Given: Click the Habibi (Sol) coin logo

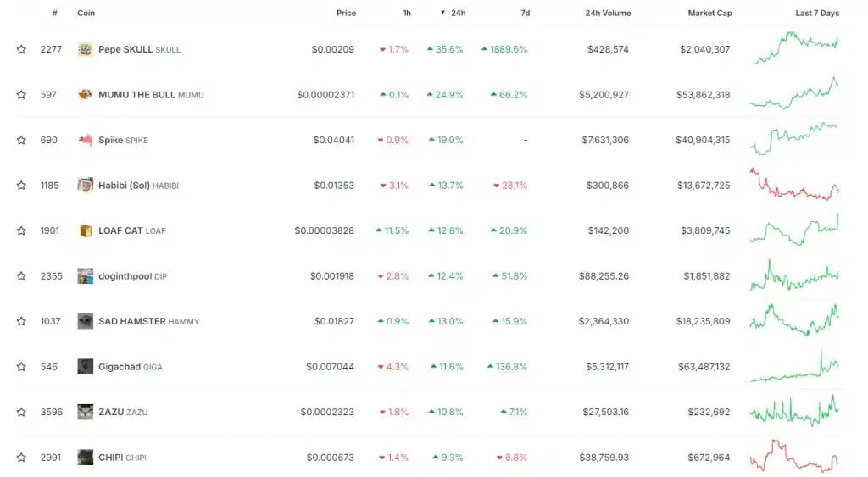Looking at the screenshot, I should coord(86,186).
